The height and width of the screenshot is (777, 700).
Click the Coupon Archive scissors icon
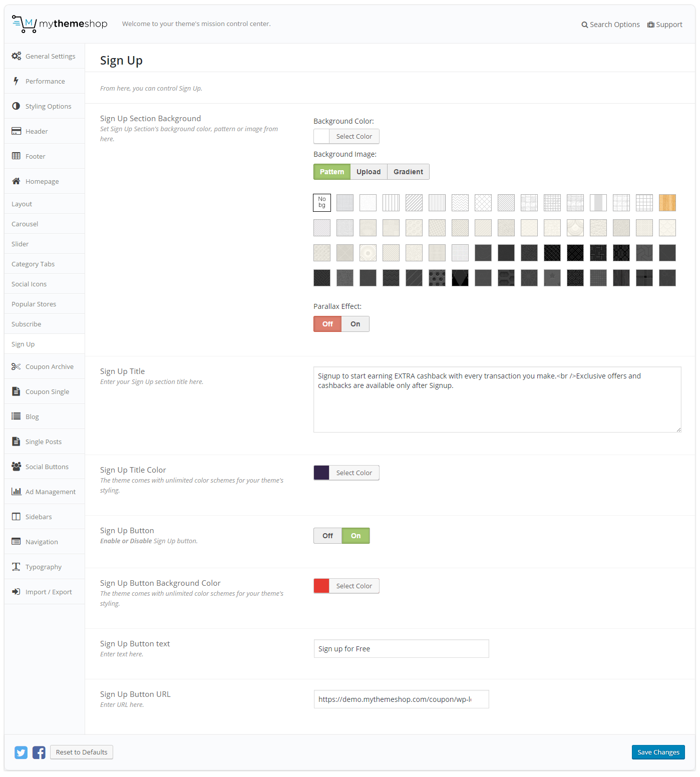point(16,366)
